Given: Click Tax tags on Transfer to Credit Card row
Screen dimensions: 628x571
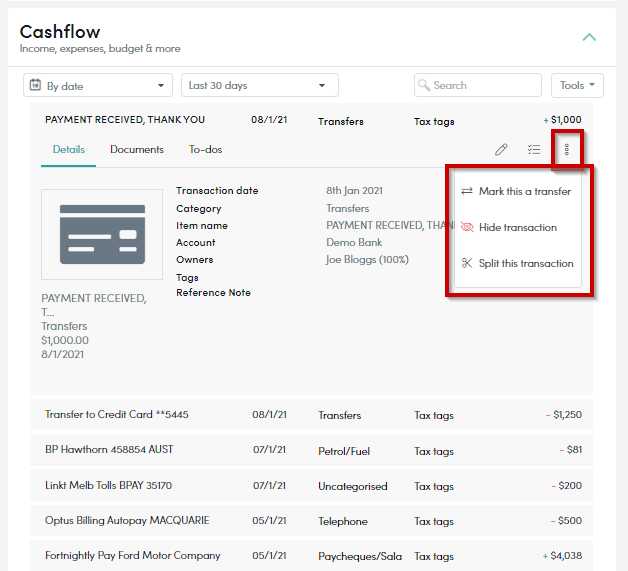Looking at the screenshot, I should pyautogui.click(x=434, y=416).
